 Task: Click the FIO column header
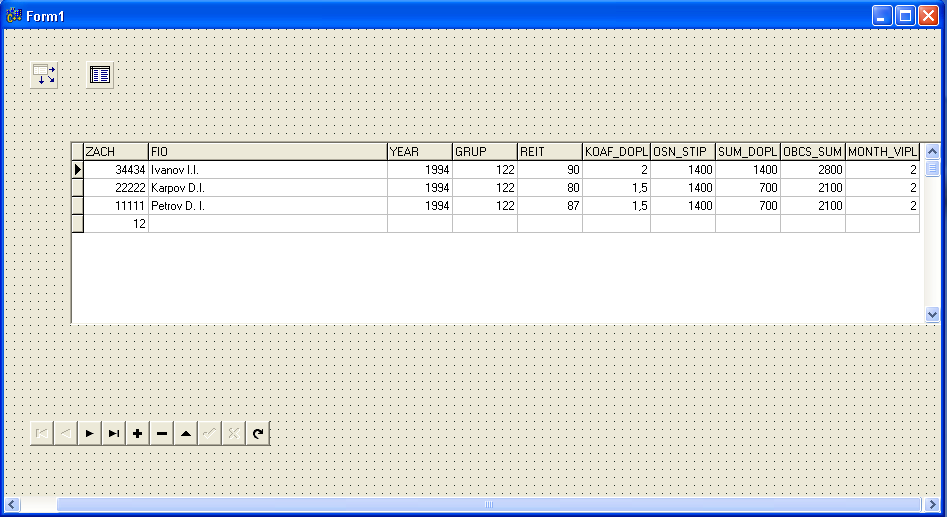(x=268, y=152)
